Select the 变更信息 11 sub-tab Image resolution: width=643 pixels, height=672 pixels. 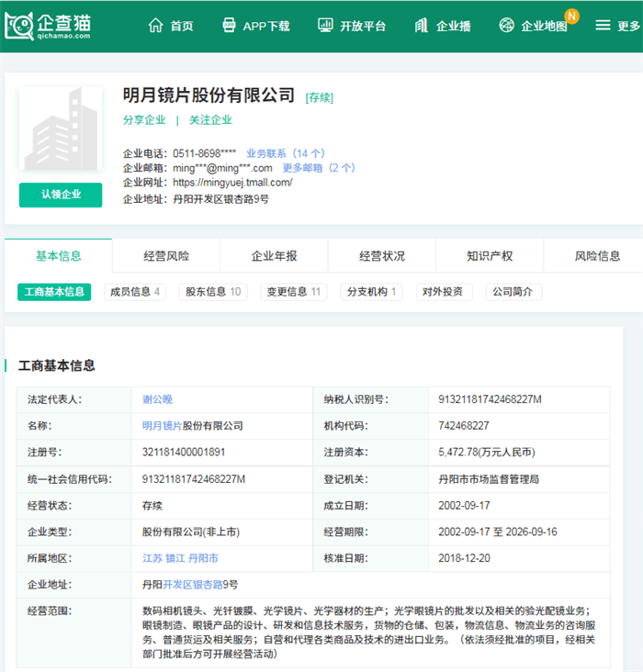pos(294,292)
